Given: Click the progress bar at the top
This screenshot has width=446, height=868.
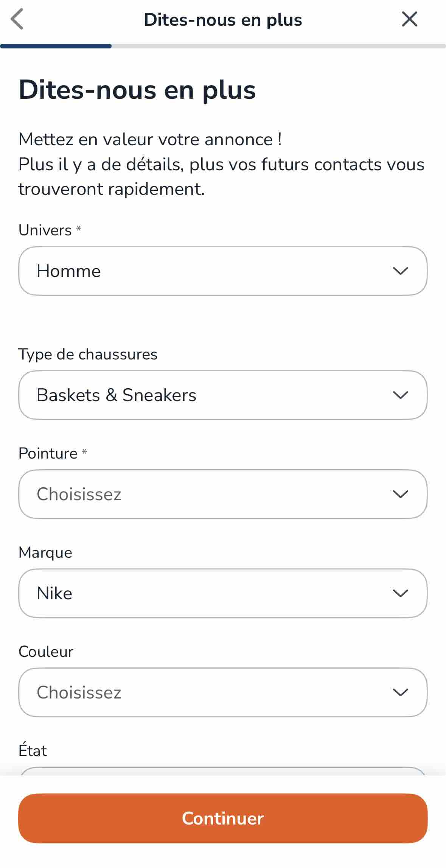Looking at the screenshot, I should point(223,46).
